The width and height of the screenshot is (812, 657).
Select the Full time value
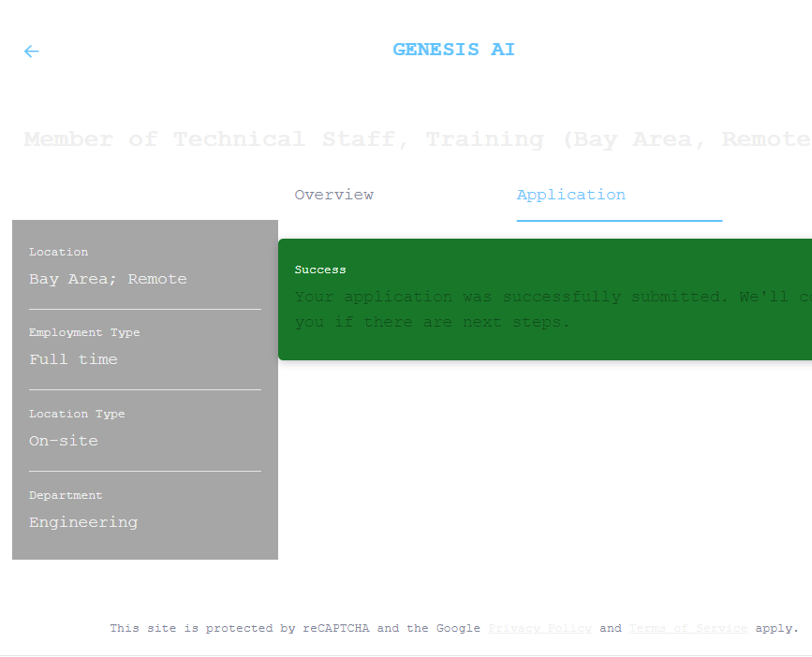pyautogui.click(x=73, y=359)
